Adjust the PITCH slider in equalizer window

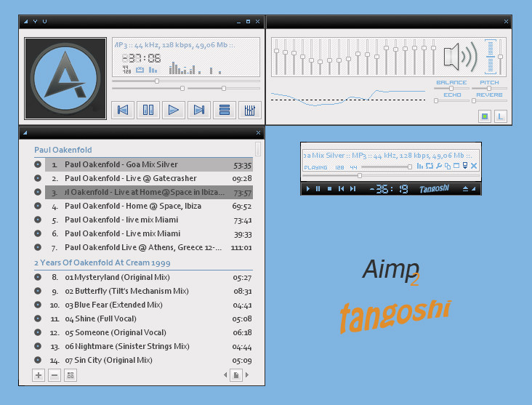pyautogui.click(x=489, y=88)
